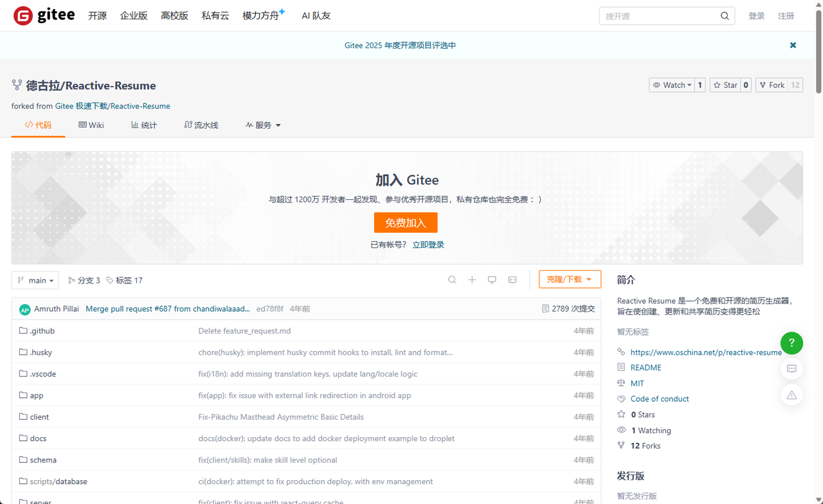Open the 流水线 pipeline tab

pos(201,125)
